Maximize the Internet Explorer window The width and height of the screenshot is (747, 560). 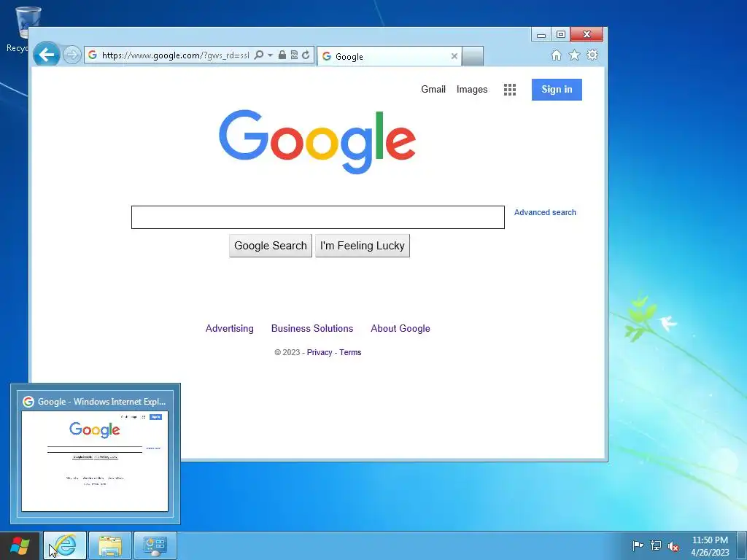point(561,34)
